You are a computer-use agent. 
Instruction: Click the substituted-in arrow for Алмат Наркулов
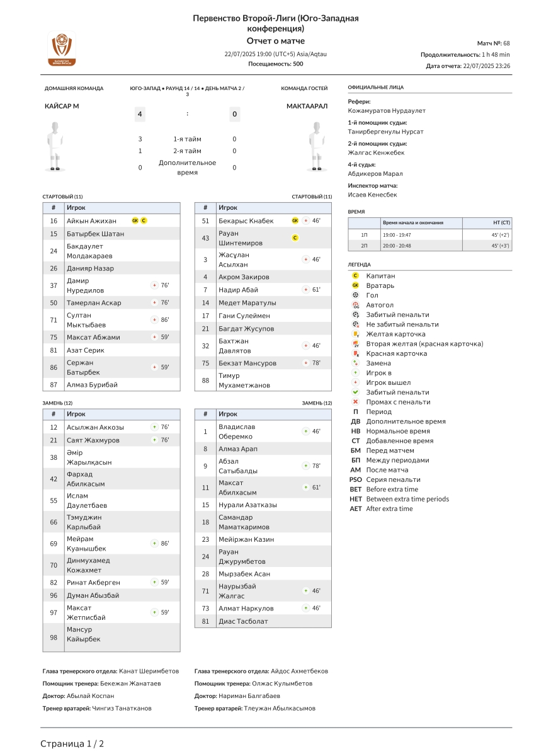point(305,609)
